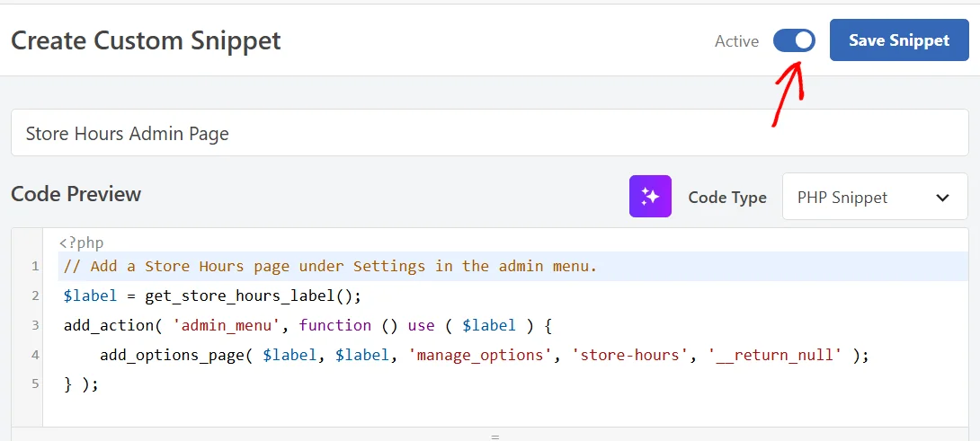The image size is (980, 441).
Task: Click line number 2 in the gutter
Action: (x=35, y=296)
